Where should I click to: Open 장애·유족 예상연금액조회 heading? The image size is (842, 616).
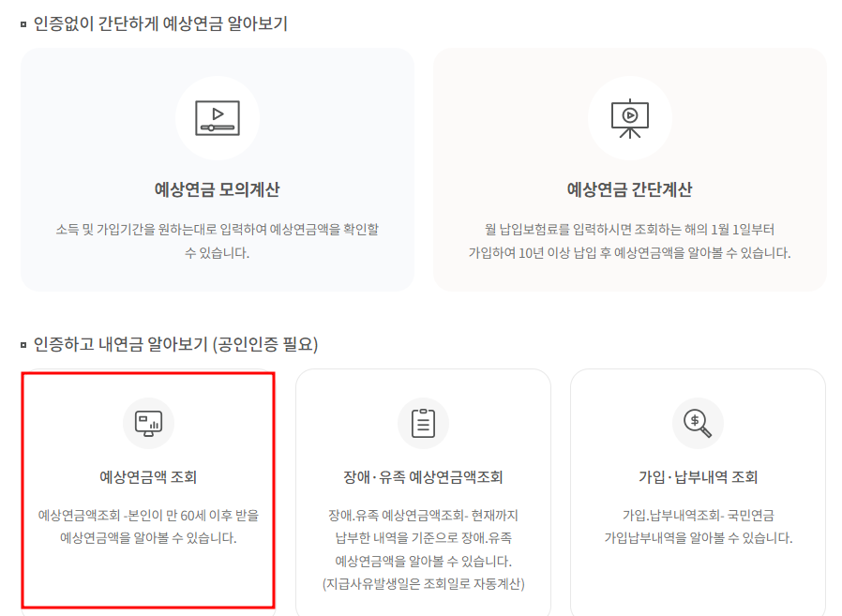click(x=423, y=477)
